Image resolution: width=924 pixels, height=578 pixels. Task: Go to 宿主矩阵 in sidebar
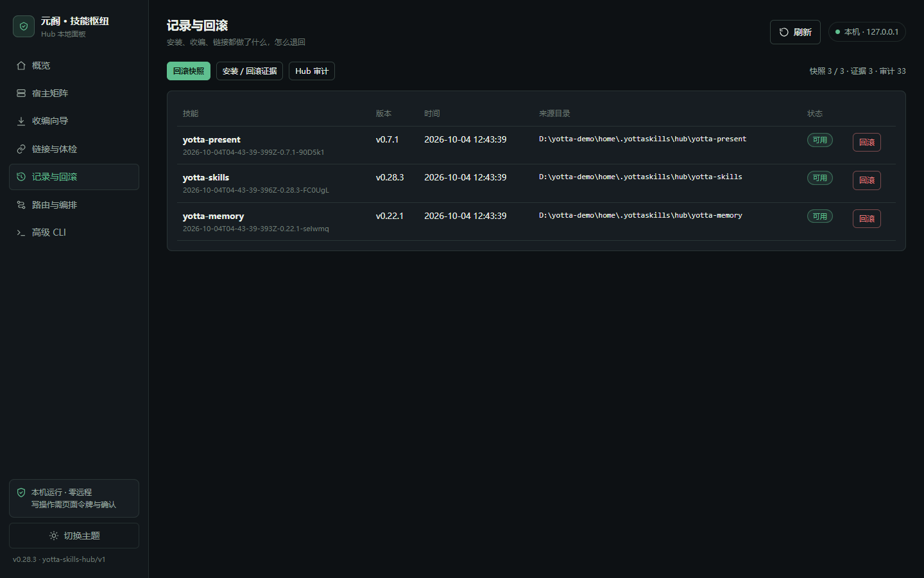pos(74,93)
